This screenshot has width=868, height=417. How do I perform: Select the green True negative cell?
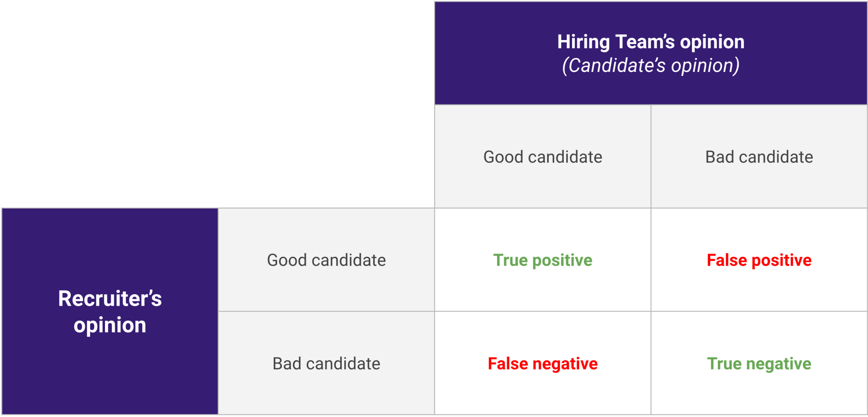[x=759, y=363]
